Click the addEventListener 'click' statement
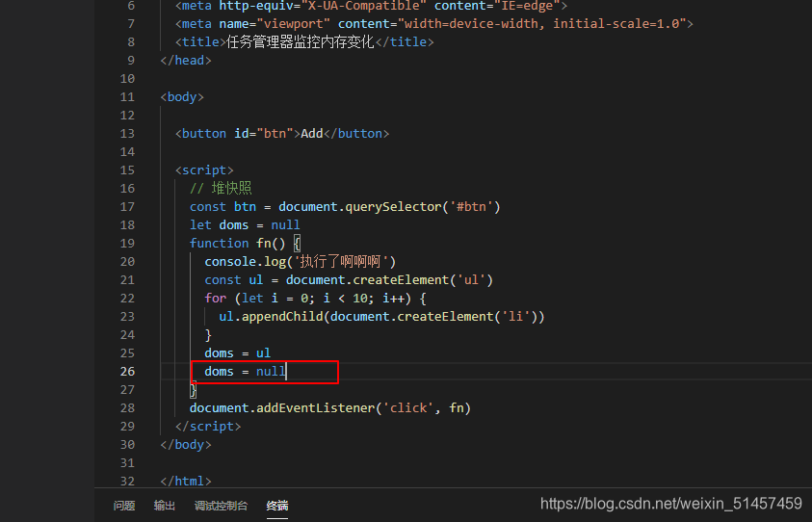Screen dimensions: 812x522 (329, 408)
